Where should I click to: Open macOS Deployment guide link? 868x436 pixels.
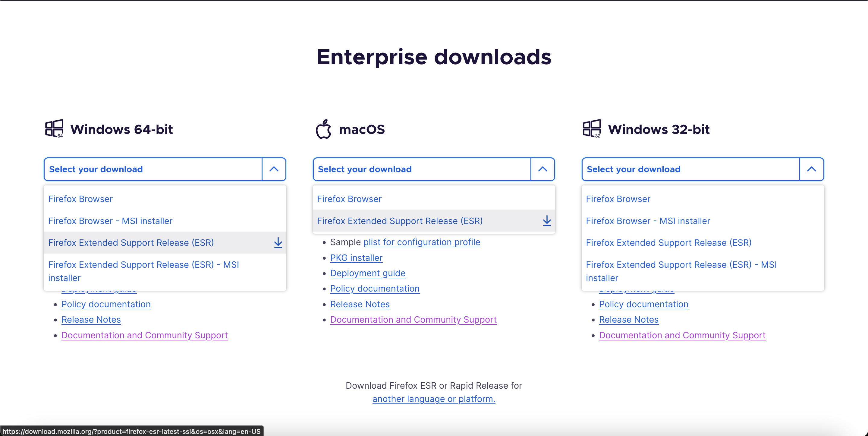point(368,273)
